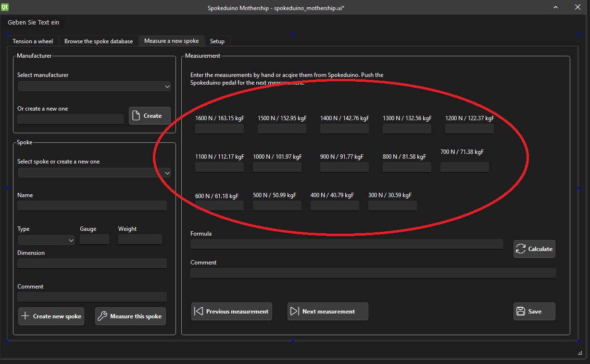Click the 1400 N measurement field
The image size is (590, 364).
point(344,129)
